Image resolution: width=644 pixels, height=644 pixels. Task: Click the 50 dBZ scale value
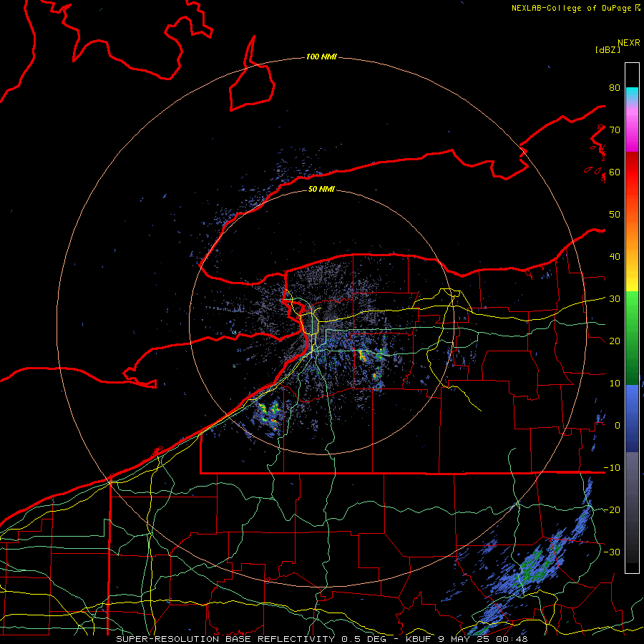click(x=615, y=215)
